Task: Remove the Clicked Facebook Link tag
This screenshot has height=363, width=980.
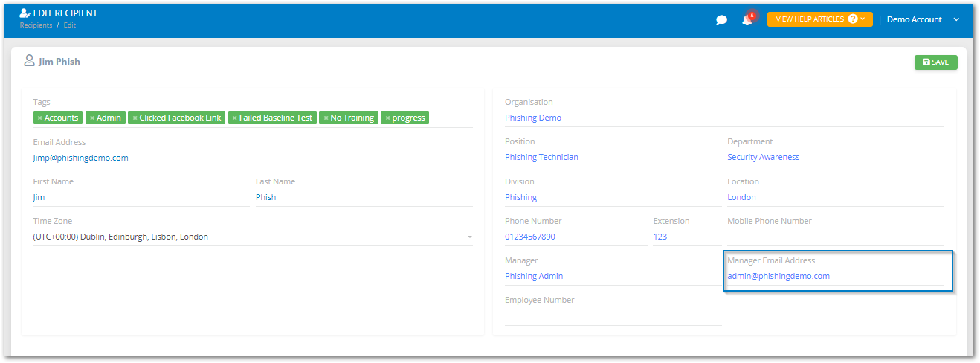Action: (x=135, y=118)
